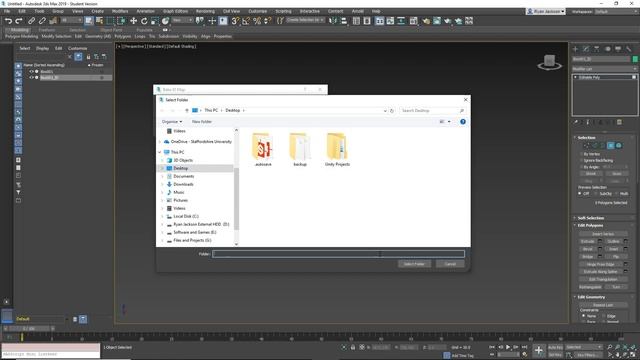Click the Redo arrow icon
640x360 pixels.
19,21
